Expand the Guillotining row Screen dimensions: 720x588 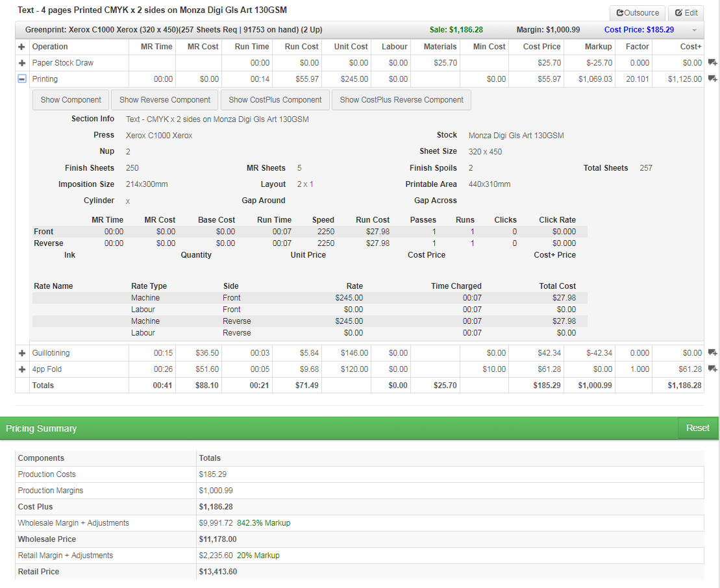point(21,353)
